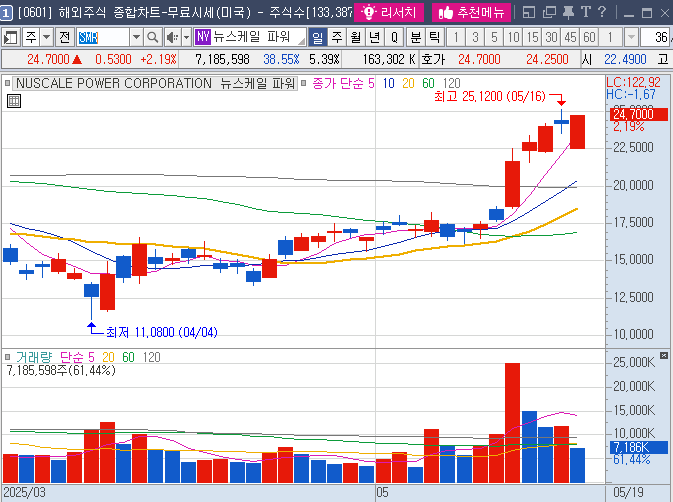The height and width of the screenshot is (502, 673).
Task: Select the 틱 tick chart mode
Action: coord(434,38)
